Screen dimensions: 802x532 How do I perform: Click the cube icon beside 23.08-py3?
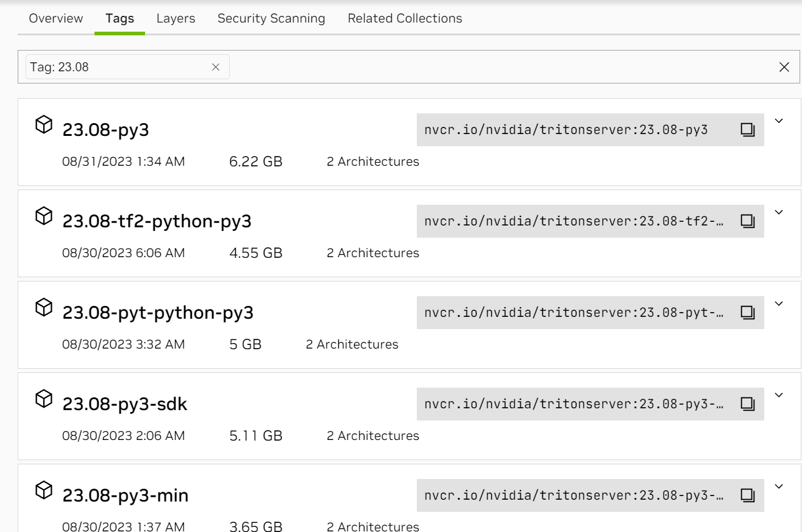(44, 125)
